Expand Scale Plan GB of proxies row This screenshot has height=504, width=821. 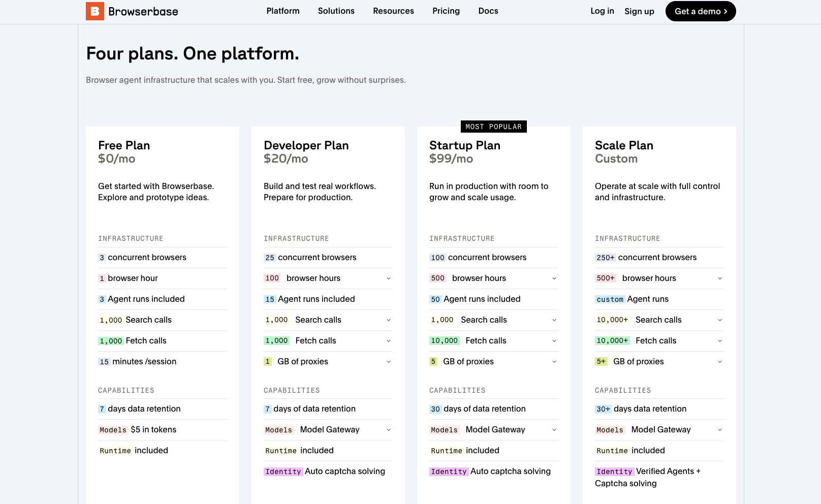[659, 362]
